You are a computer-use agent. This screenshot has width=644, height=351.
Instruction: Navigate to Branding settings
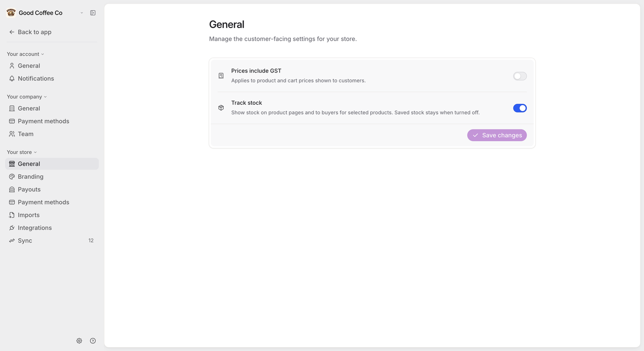coord(52,177)
